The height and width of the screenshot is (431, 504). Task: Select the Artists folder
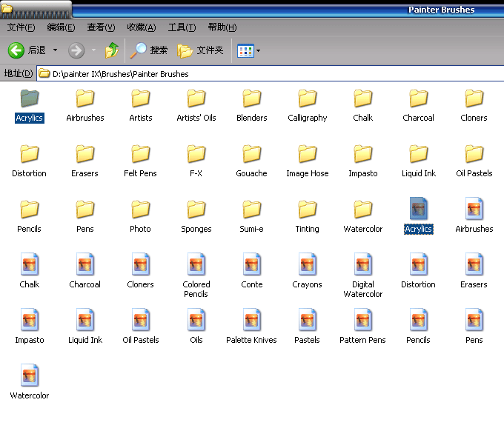pos(141,106)
